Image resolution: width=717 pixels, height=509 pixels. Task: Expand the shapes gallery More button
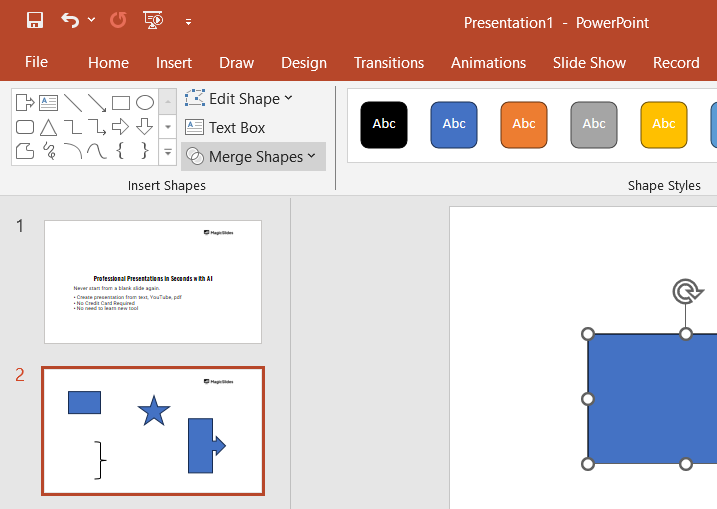pos(167,153)
